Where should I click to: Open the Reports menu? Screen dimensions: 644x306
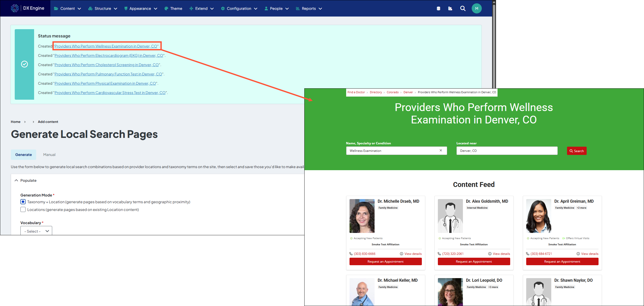pos(309,8)
